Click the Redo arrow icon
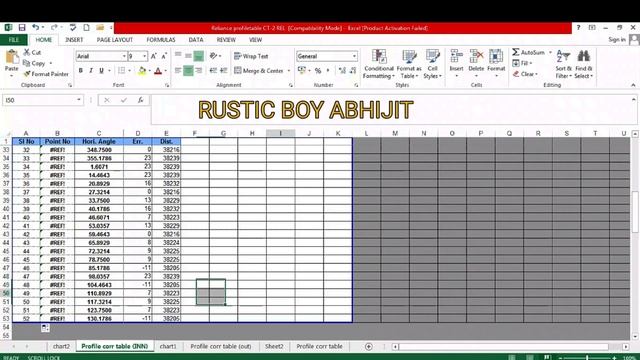The height and width of the screenshot is (360, 640). (x=54, y=27)
